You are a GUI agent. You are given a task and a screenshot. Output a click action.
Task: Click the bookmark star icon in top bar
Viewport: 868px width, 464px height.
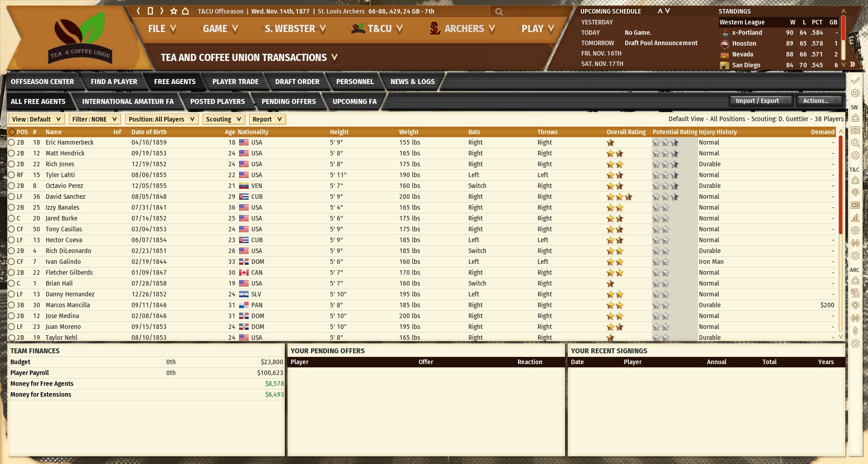point(174,11)
